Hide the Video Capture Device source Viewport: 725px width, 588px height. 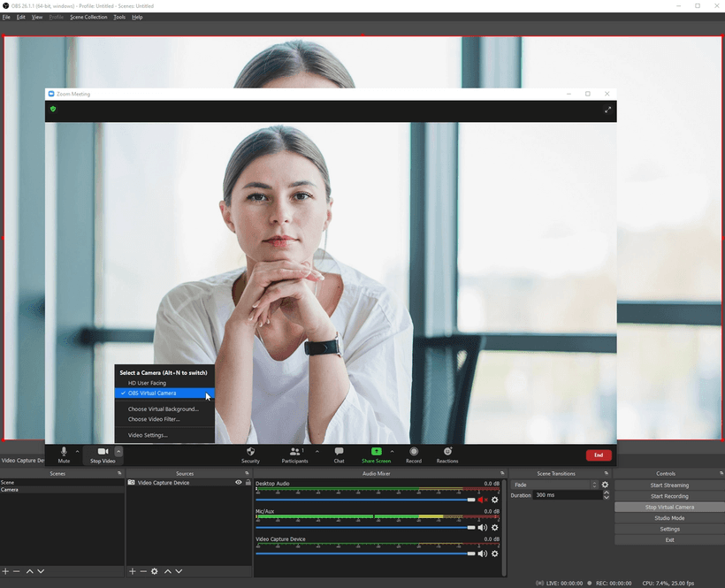tap(237, 482)
